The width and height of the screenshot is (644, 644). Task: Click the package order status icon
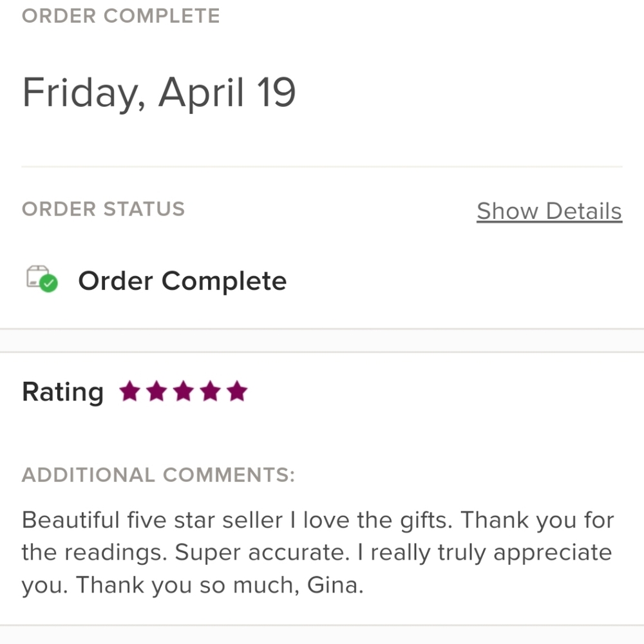tap(37, 276)
